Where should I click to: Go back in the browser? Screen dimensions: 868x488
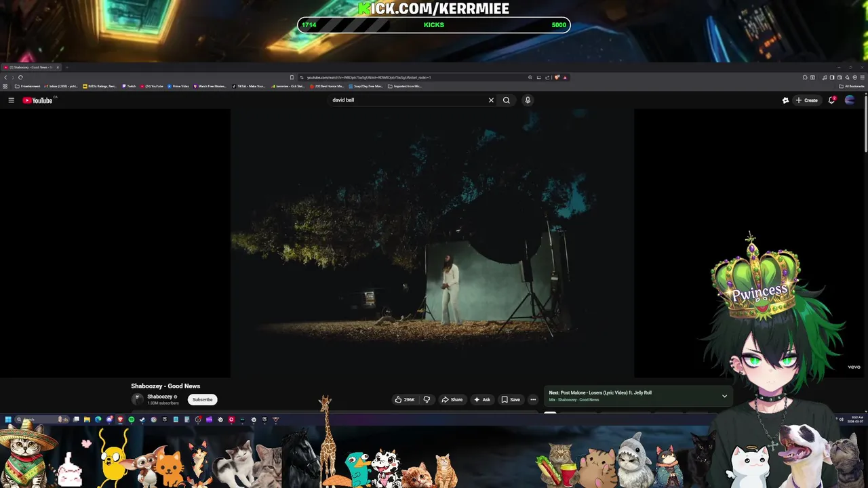[5, 77]
